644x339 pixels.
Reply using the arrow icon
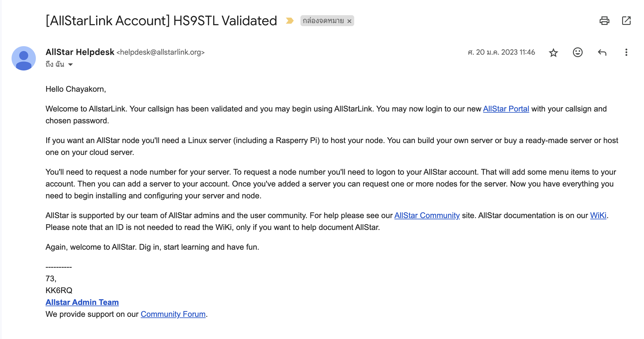[602, 53]
